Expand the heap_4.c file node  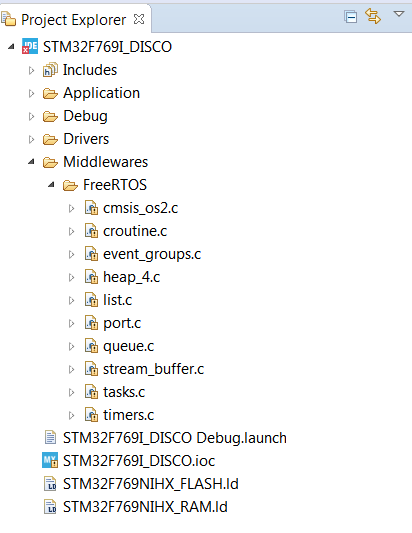point(71,278)
